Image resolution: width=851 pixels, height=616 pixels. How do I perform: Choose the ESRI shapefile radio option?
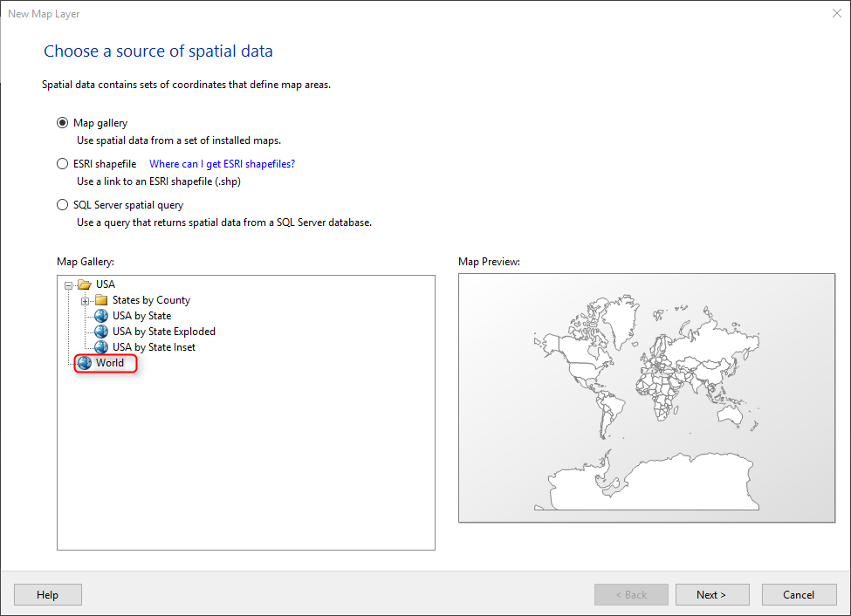click(63, 164)
